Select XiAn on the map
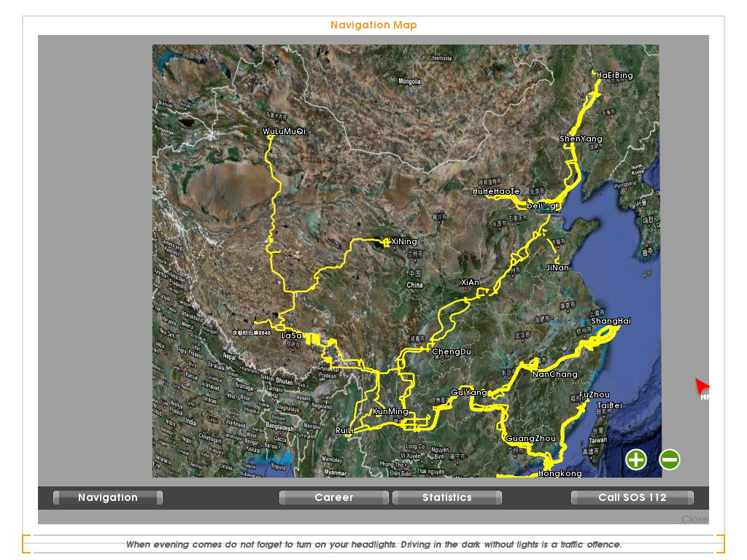 point(470,282)
